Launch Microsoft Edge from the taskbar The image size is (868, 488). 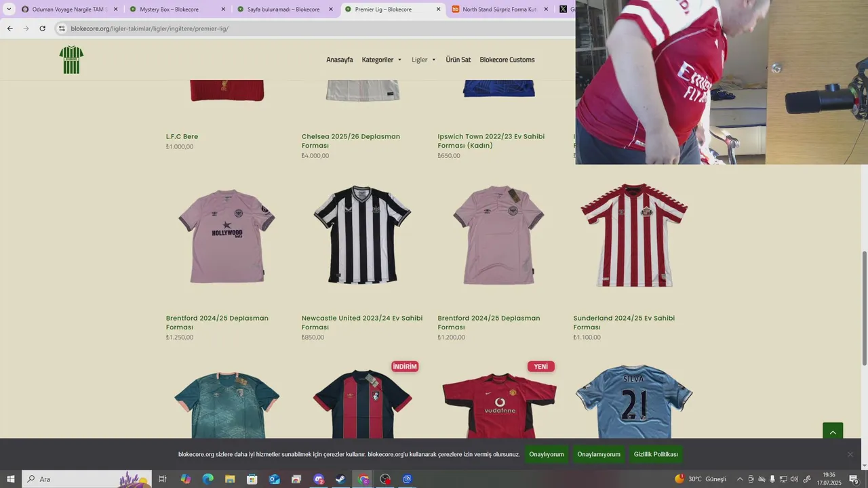[208, 479]
